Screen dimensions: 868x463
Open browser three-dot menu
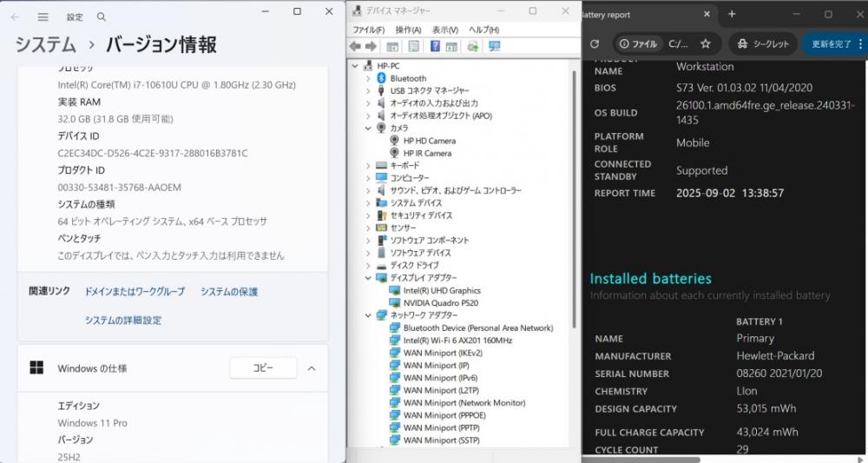[860, 43]
